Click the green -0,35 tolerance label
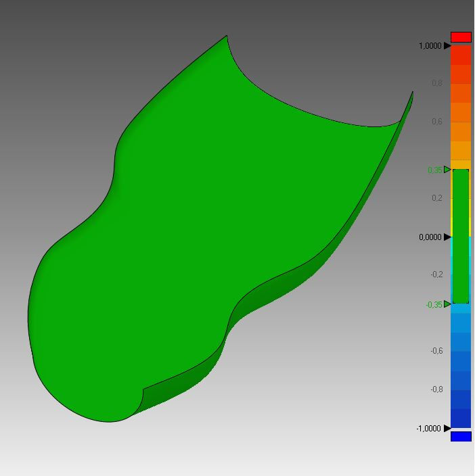The height and width of the screenshot is (476, 475). tap(434, 304)
